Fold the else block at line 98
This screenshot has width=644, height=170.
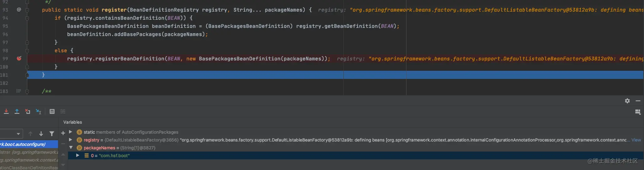[27, 51]
